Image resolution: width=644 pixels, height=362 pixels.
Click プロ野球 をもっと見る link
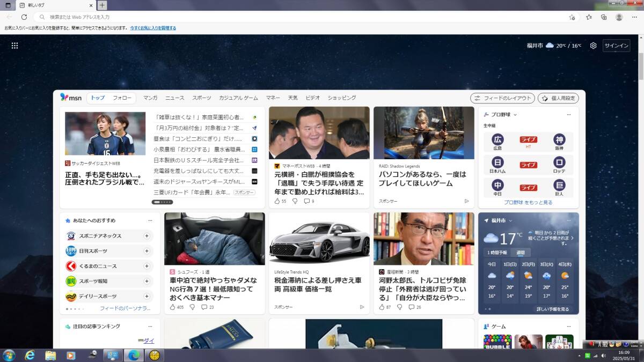click(x=528, y=202)
